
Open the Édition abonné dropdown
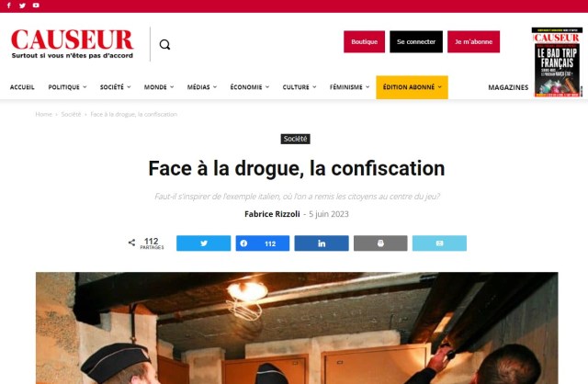(412, 87)
